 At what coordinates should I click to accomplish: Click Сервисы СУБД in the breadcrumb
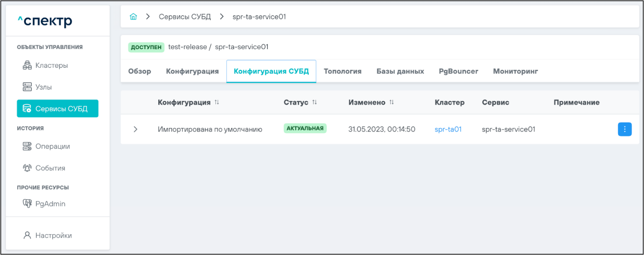click(185, 17)
